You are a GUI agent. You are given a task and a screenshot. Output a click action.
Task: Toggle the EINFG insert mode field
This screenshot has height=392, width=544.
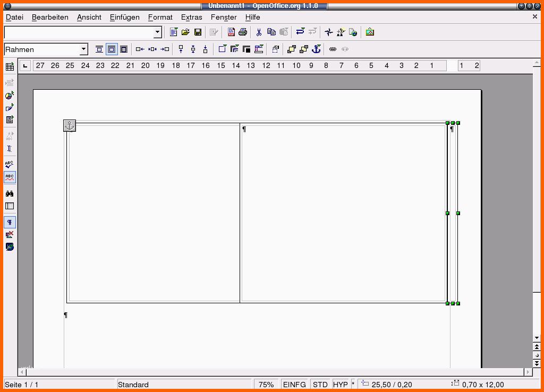294,385
